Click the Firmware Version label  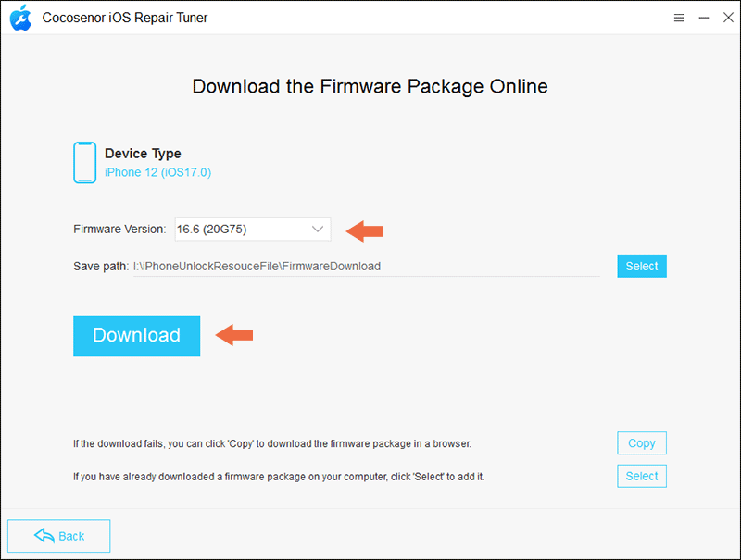[119, 229]
